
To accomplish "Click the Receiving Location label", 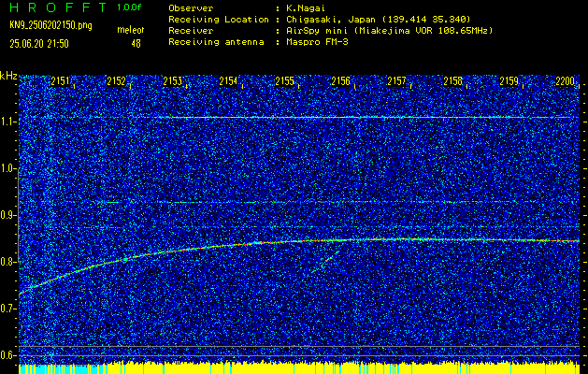I will tap(219, 19).
